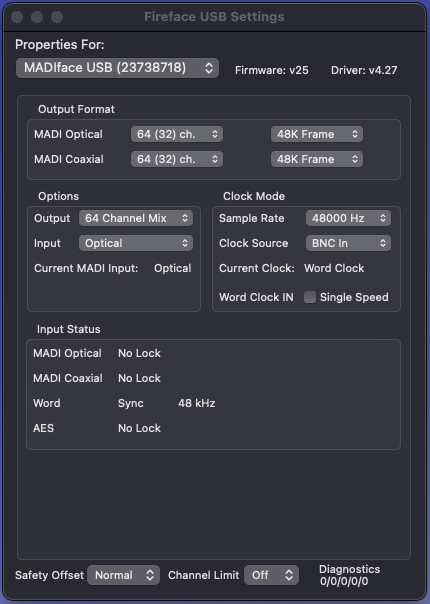Change MADI Optical channel count dropdown

tap(177, 134)
